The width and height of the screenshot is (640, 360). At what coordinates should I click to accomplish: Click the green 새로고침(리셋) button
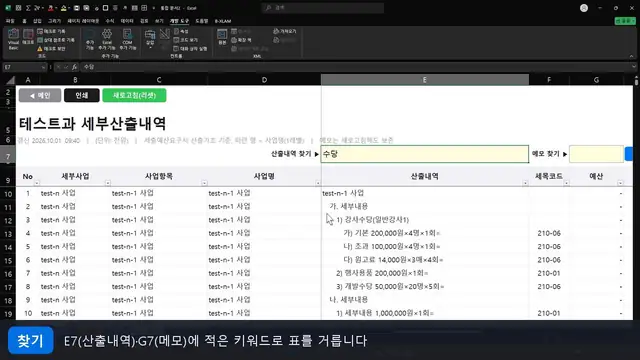134,96
